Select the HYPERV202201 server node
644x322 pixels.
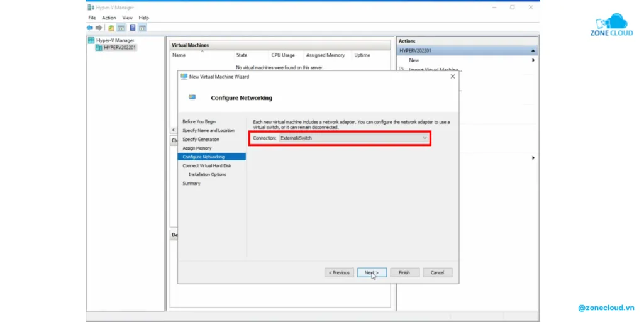click(x=119, y=47)
